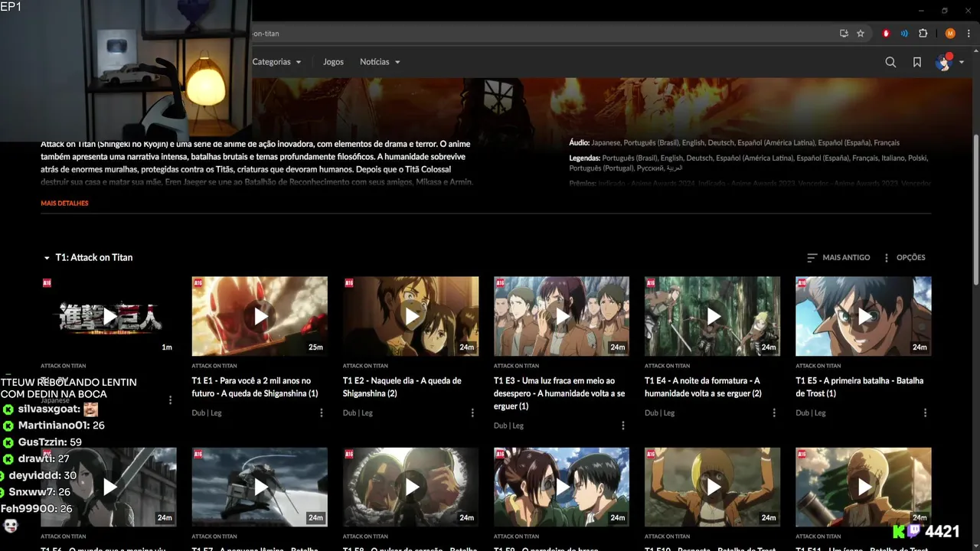980x551 pixels.
Task: Open T1 E4 A noite da formatura title
Action: tap(703, 387)
